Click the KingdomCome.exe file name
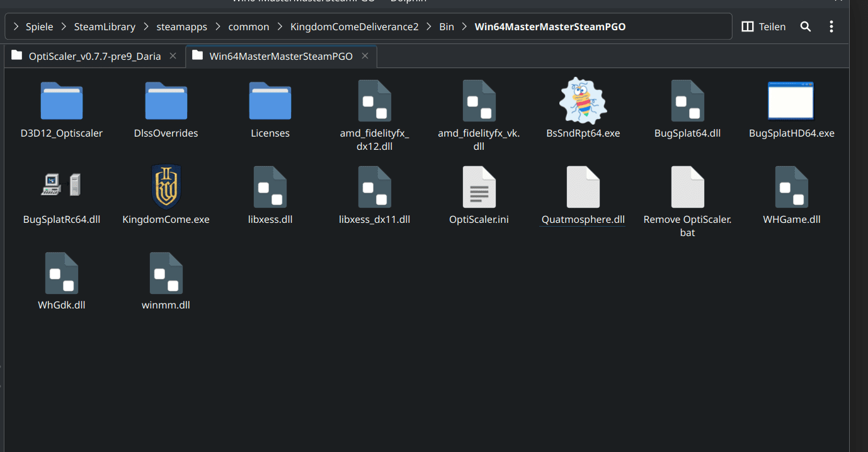The image size is (868, 452). [166, 220]
